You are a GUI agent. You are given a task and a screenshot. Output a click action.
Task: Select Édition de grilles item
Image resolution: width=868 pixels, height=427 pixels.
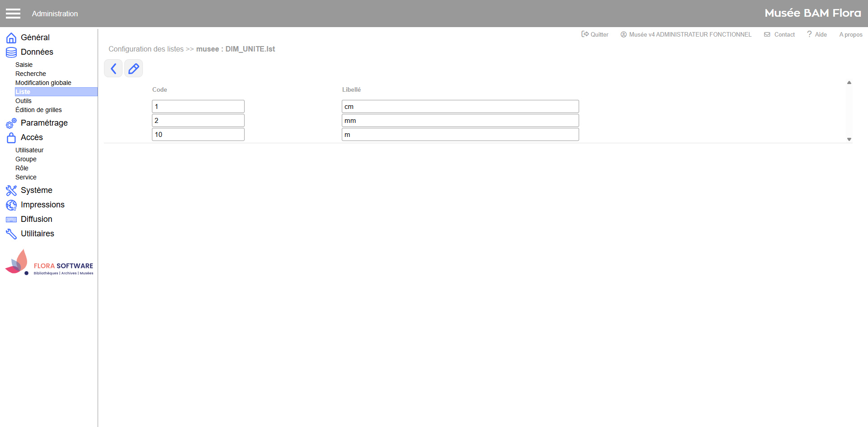38,110
